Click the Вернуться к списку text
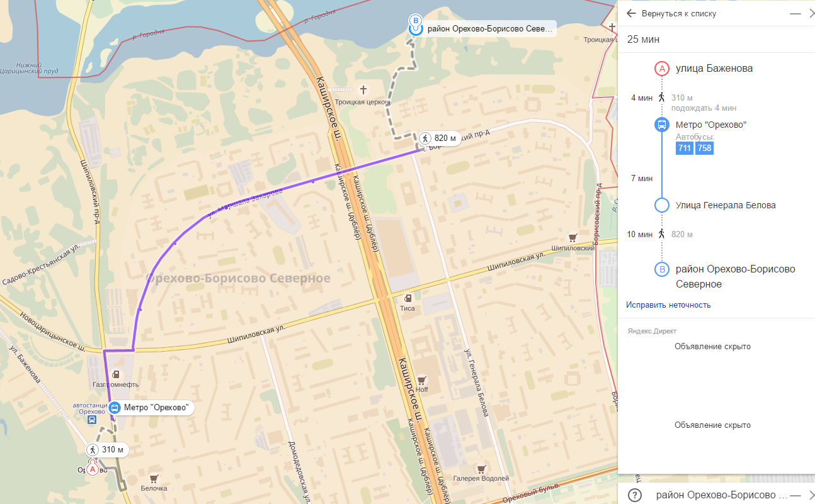Viewport: 815px width, 504px height. [x=679, y=13]
